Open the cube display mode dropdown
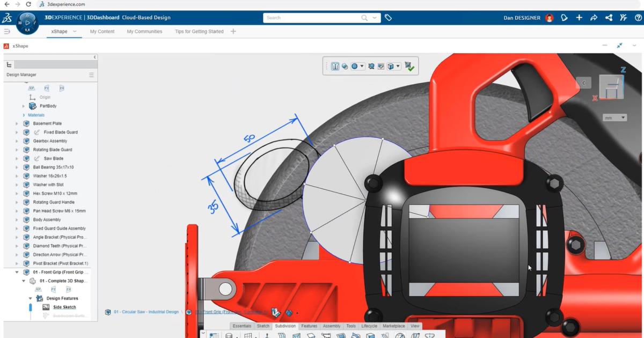The image size is (644, 338). point(398,67)
